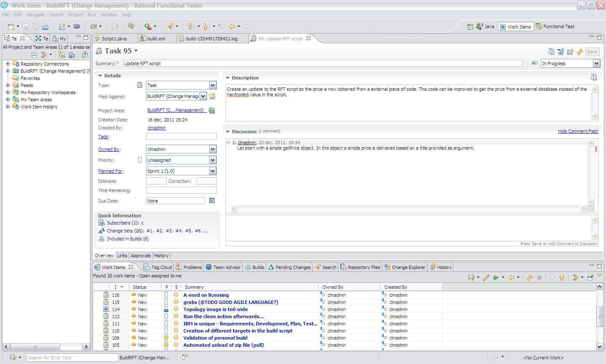Image resolution: width=606 pixels, height=364 pixels.
Task: Click the Tags label link
Action: pos(103,137)
